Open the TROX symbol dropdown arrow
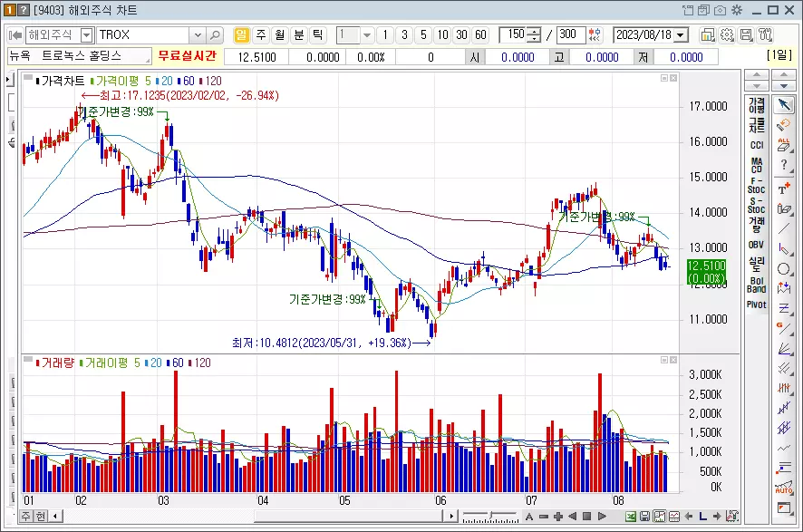The width and height of the screenshot is (803, 532). [198, 35]
